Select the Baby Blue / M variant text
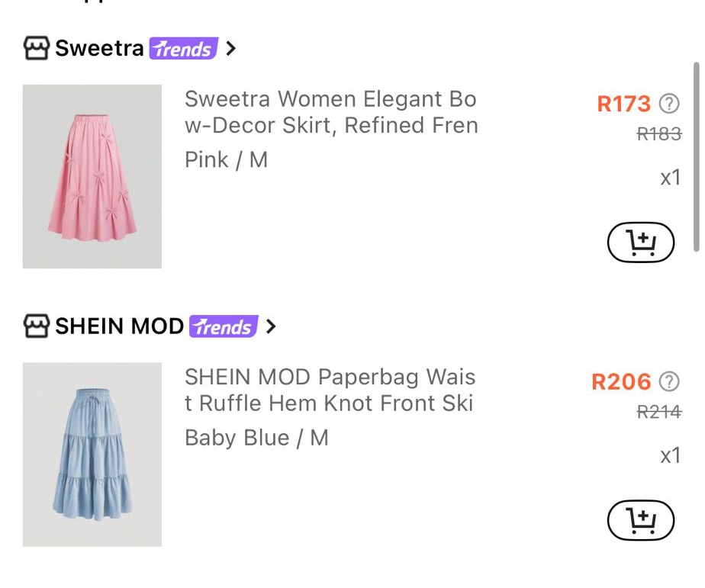Viewport: 705px width, 588px height. pyautogui.click(x=256, y=438)
